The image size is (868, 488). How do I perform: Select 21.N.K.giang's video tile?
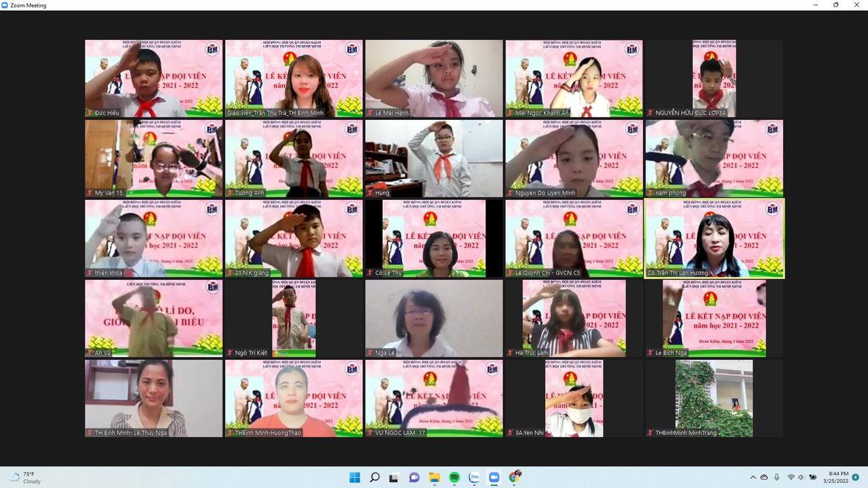click(294, 239)
